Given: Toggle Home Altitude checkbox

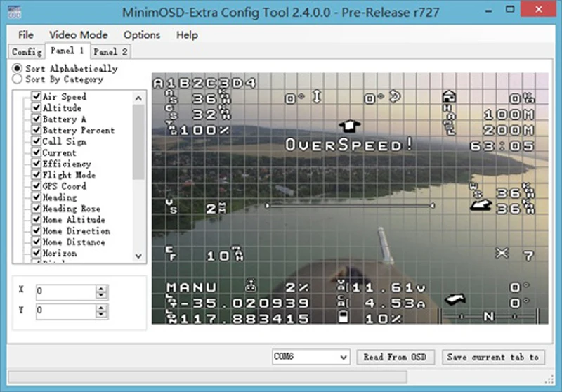Looking at the screenshot, I should click(x=37, y=219).
